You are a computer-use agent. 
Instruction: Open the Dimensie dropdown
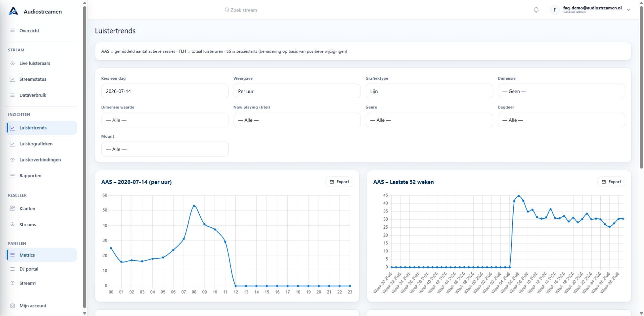(x=561, y=91)
